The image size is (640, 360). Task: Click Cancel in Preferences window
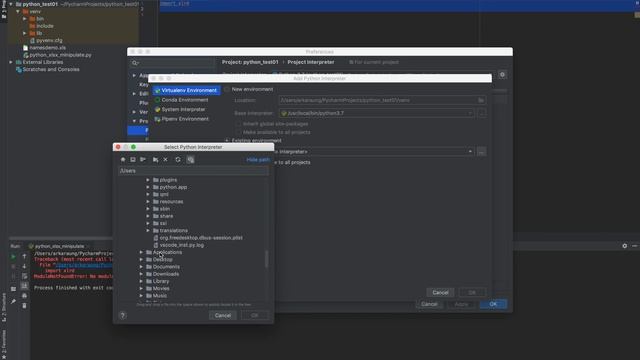coord(429,304)
